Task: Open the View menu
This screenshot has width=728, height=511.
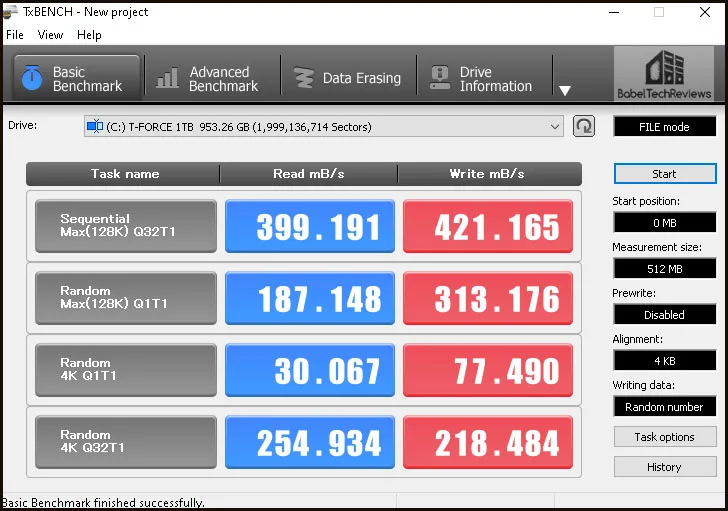Action: point(50,35)
